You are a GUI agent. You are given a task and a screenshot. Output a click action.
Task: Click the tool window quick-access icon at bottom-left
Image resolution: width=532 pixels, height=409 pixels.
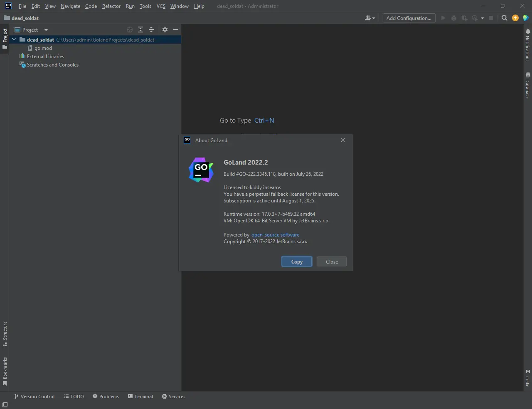coord(5,405)
